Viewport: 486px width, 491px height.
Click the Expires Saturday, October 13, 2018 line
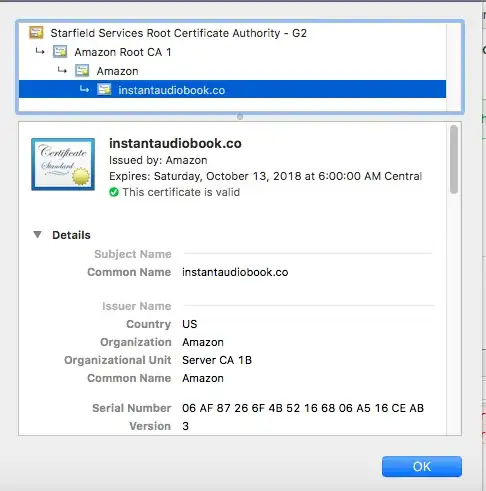pos(266,176)
